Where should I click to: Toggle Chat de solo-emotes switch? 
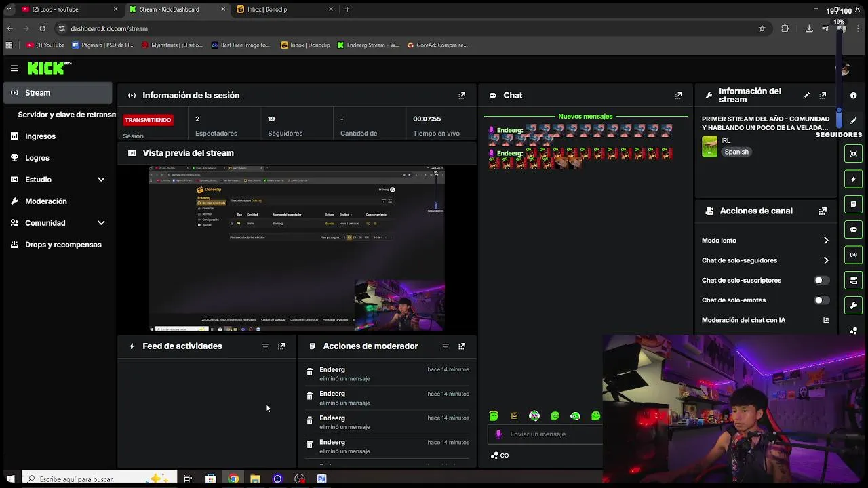coord(821,300)
